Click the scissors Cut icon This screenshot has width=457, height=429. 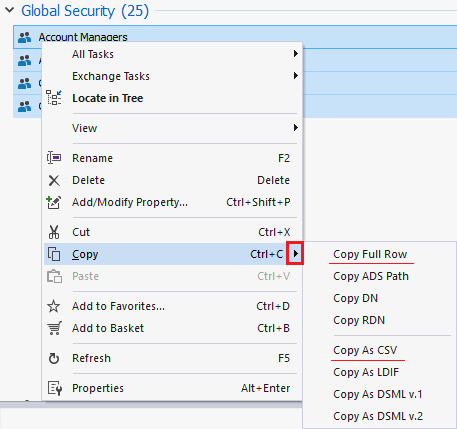point(54,232)
